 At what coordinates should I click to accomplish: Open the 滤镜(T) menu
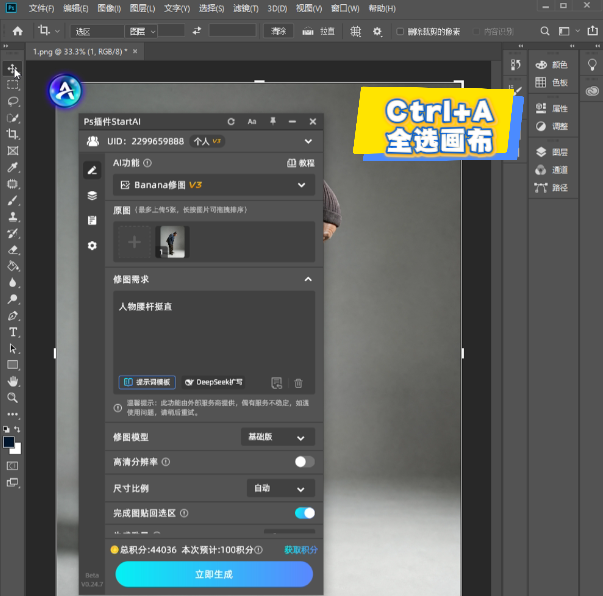pyautogui.click(x=246, y=8)
